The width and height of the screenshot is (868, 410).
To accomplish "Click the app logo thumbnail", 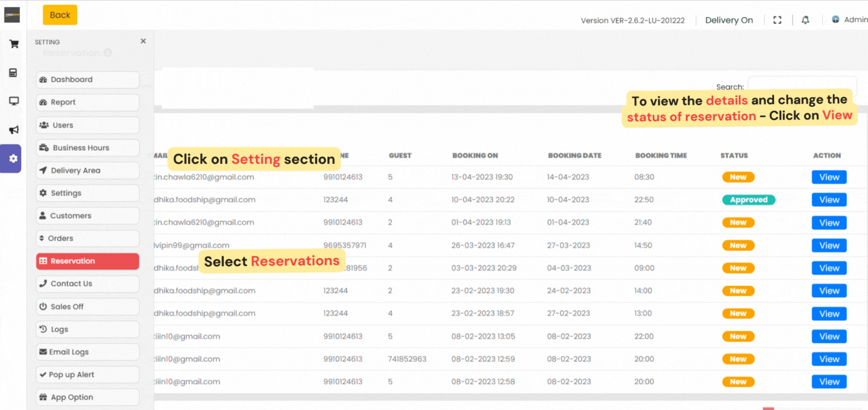I will [x=12, y=15].
